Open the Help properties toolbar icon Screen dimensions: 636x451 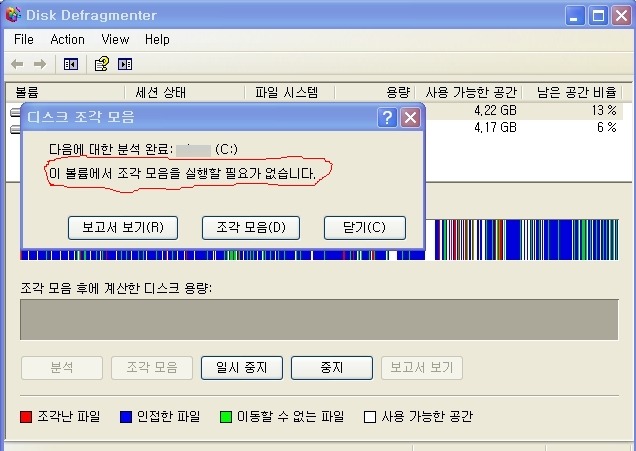(101, 64)
